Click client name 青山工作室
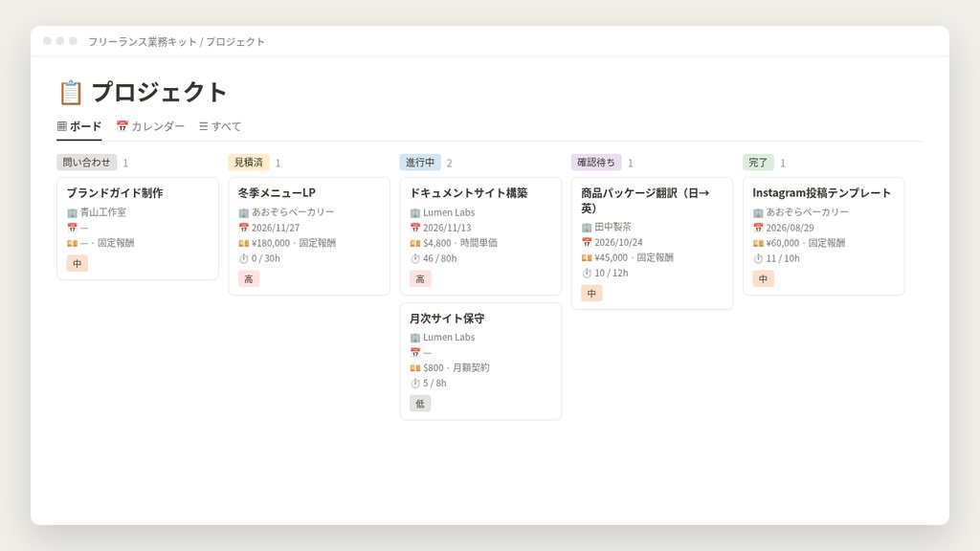The width and height of the screenshot is (980, 551). [103, 212]
